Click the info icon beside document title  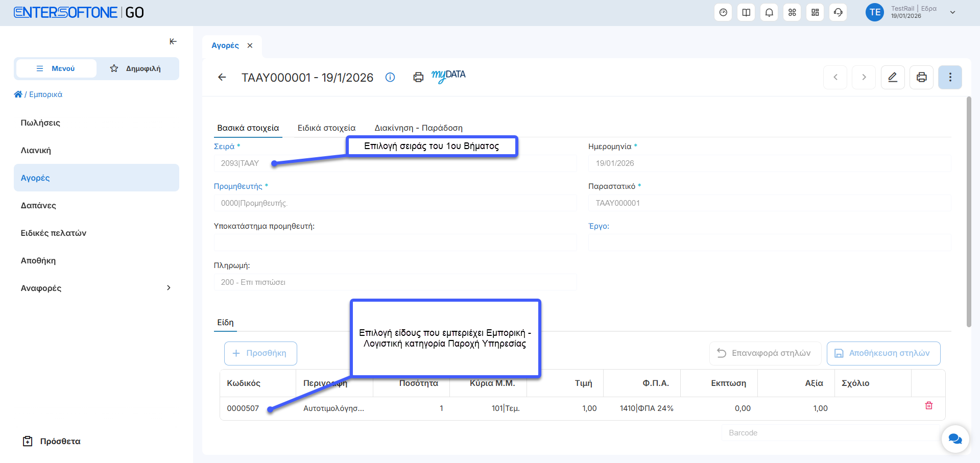click(x=390, y=77)
